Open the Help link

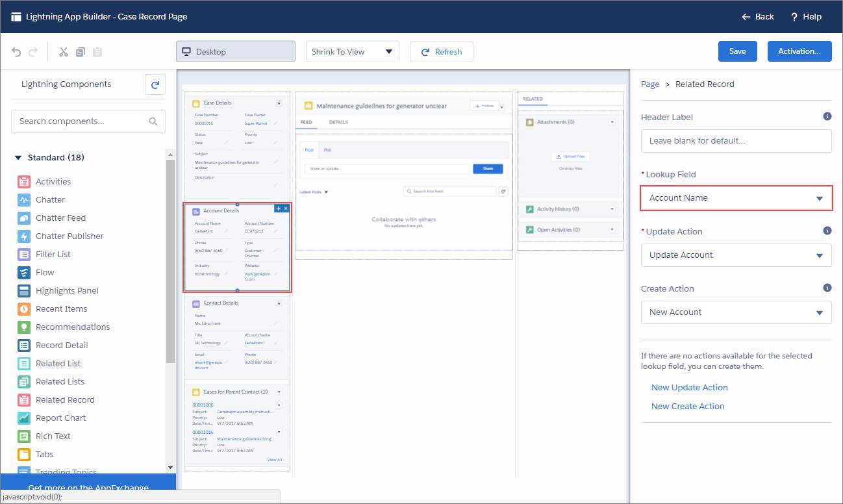point(806,17)
